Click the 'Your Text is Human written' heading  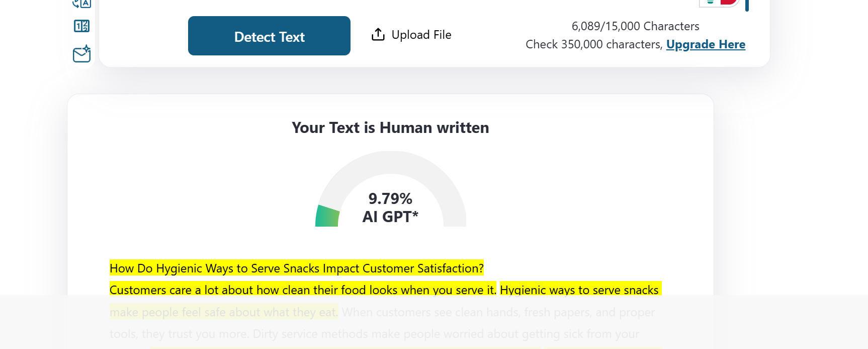tap(390, 127)
